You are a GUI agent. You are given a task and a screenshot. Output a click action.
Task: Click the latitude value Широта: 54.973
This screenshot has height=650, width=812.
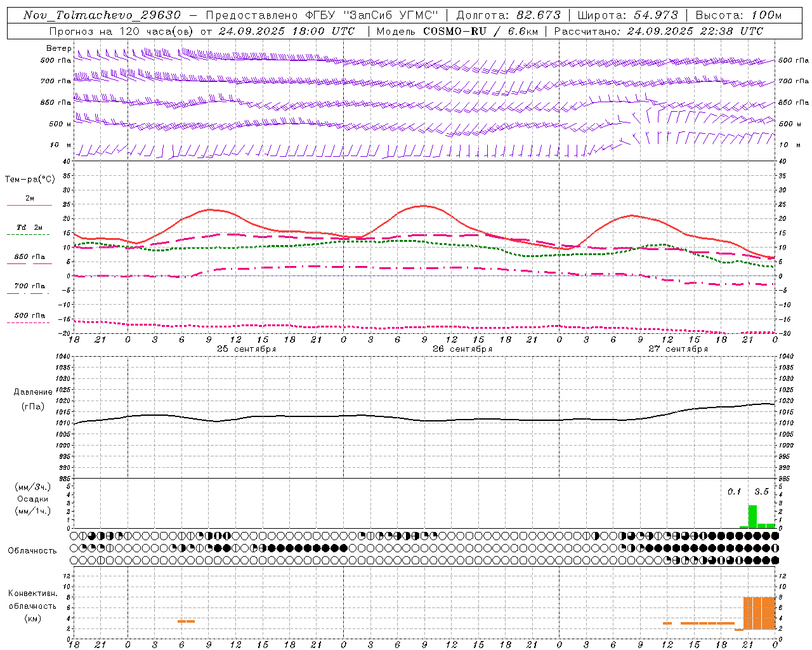tap(628, 15)
